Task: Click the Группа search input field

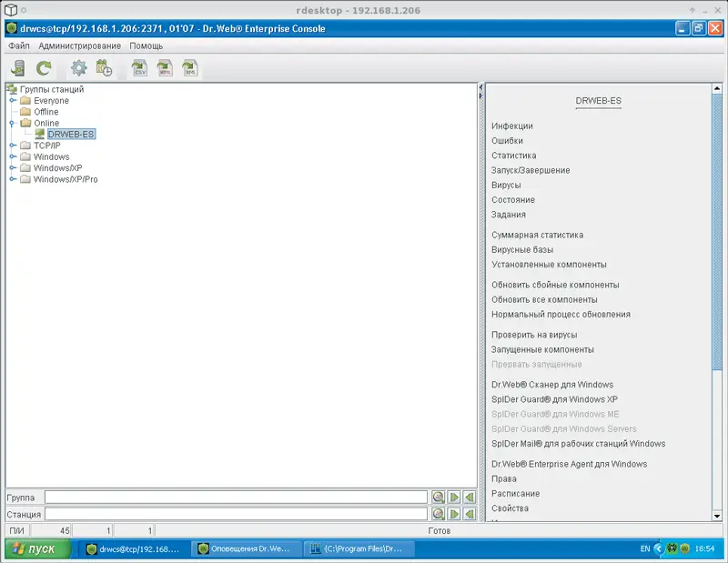Action: pyautogui.click(x=236, y=498)
